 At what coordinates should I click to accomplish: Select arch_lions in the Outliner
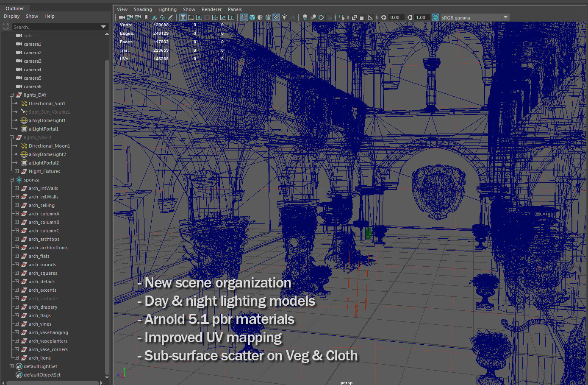tap(40, 358)
